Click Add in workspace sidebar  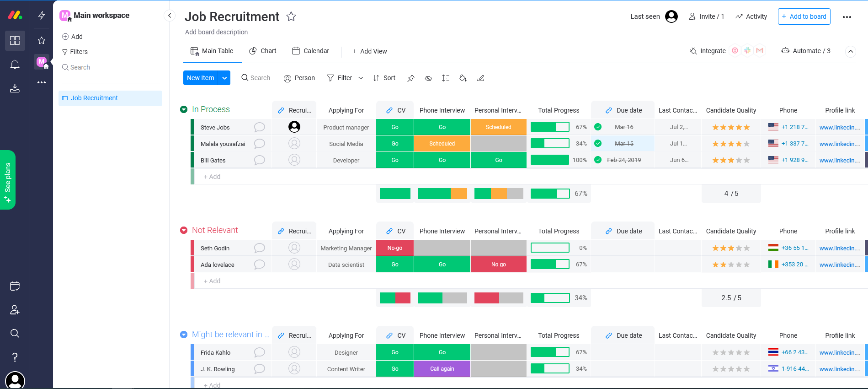coord(72,37)
